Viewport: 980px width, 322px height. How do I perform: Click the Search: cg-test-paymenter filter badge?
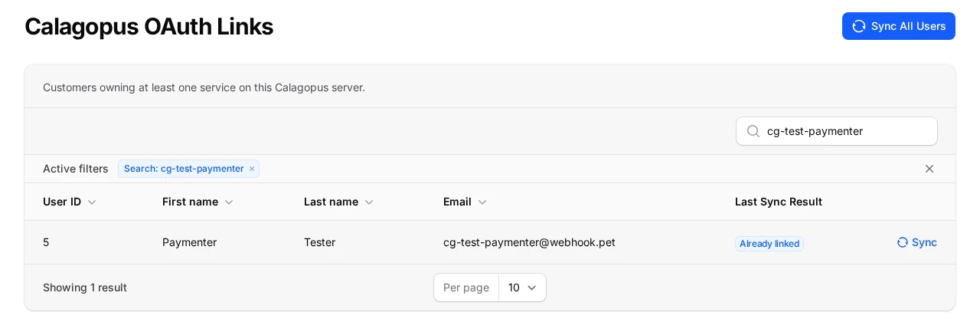188,169
